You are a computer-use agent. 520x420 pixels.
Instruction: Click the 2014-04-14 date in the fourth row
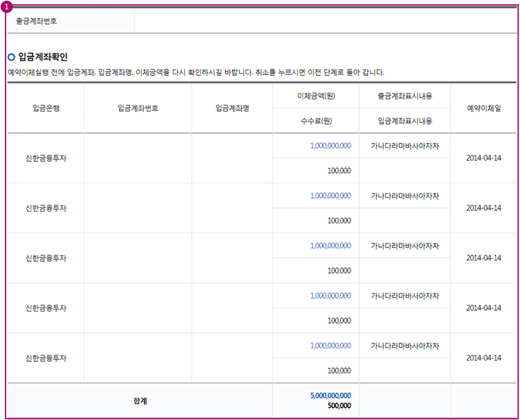483,308
